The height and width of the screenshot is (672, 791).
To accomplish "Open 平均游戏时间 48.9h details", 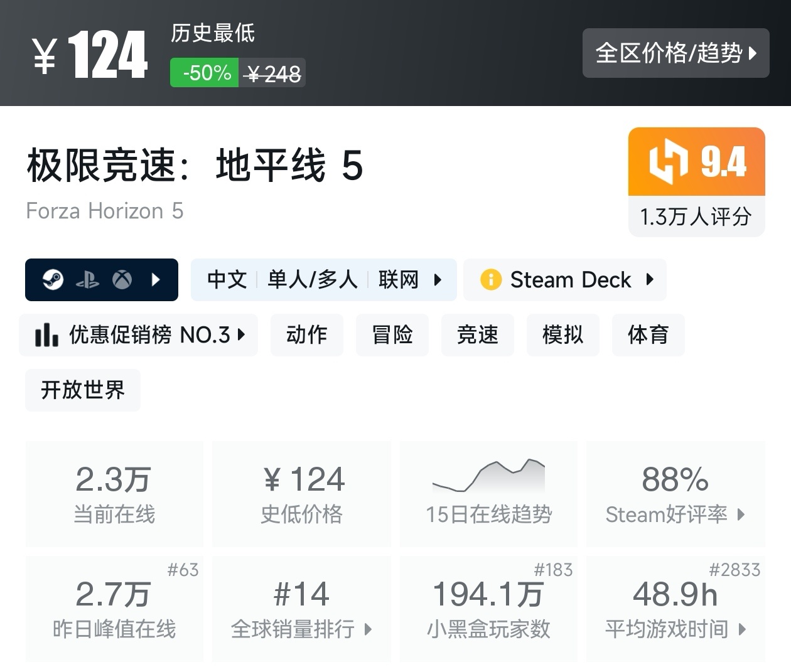I will point(675,609).
